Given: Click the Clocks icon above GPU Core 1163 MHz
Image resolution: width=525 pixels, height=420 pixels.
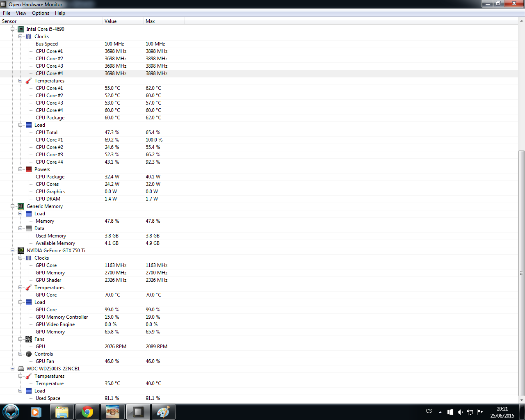Looking at the screenshot, I should pos(29,258).
